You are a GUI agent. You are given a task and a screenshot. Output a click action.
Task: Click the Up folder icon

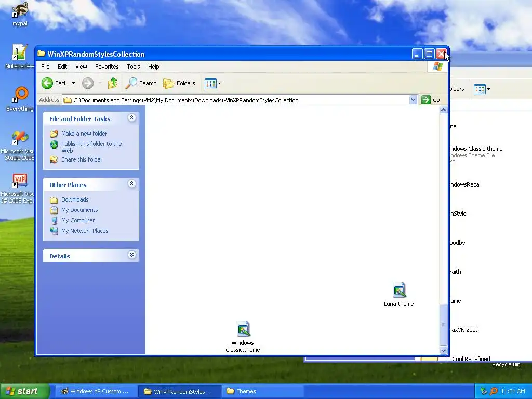pos(113,83)
